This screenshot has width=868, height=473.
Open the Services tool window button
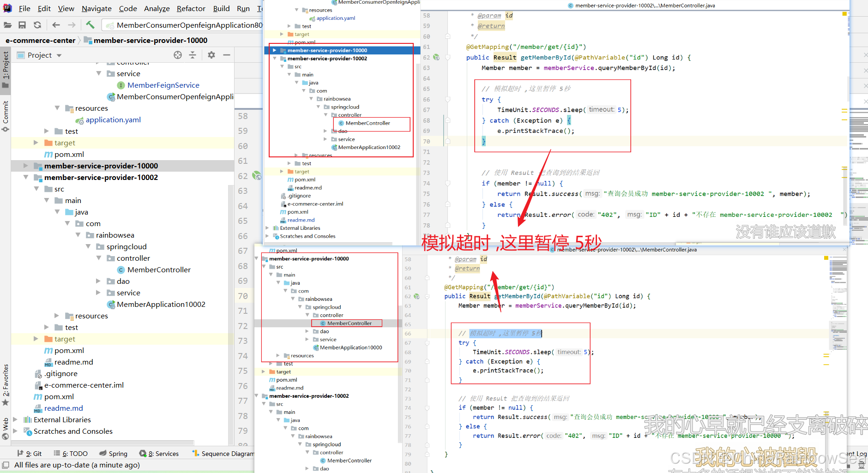tap(159, 454)
